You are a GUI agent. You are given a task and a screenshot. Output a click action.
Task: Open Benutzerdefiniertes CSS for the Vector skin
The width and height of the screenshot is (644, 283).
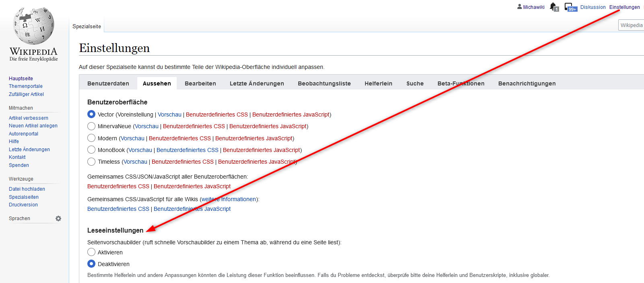(217, 114)
